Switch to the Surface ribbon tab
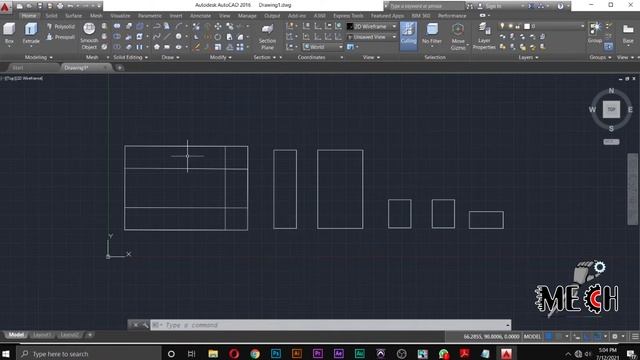 click(73, 16)
